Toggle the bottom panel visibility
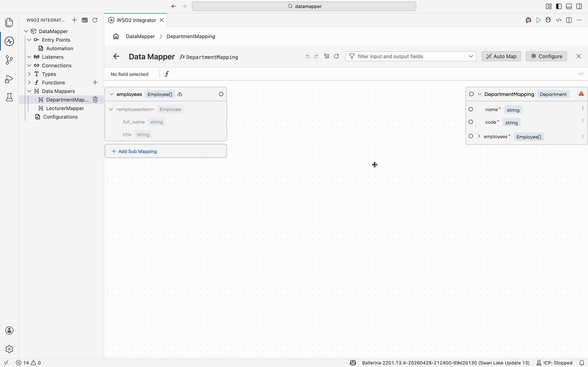Image resolution: width=588 pixels, height=367 pixels. click(569, 6)
